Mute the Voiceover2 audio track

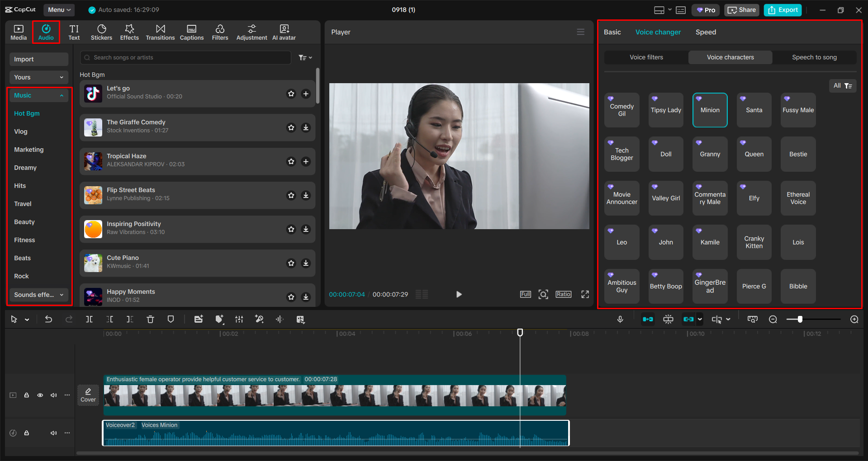54,433
